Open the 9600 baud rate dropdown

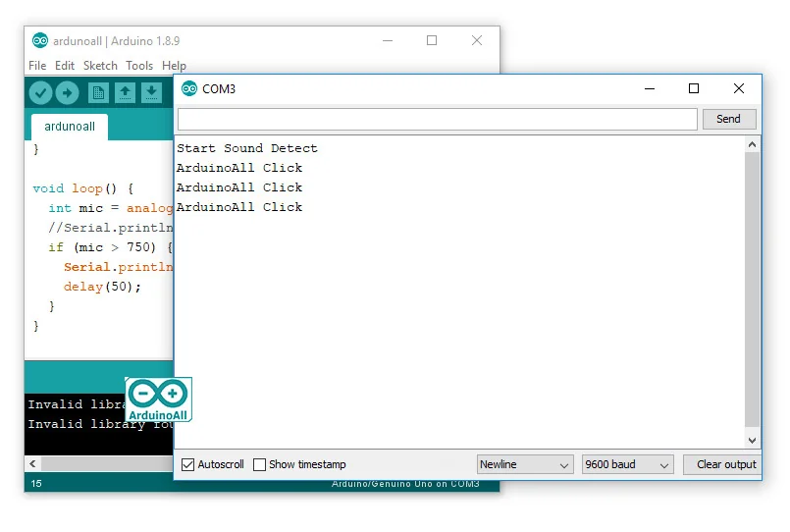click(x=628, y=464)
